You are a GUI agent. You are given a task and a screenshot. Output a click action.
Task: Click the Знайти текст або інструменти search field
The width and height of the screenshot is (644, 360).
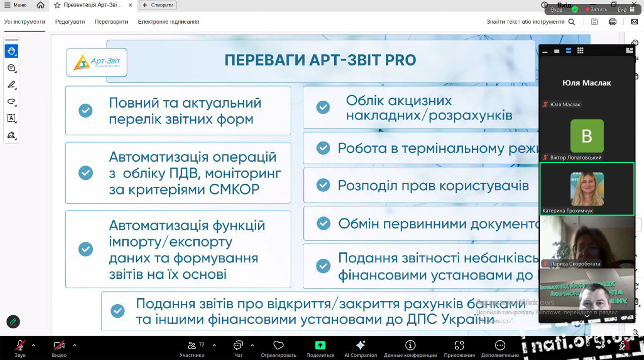525,22
